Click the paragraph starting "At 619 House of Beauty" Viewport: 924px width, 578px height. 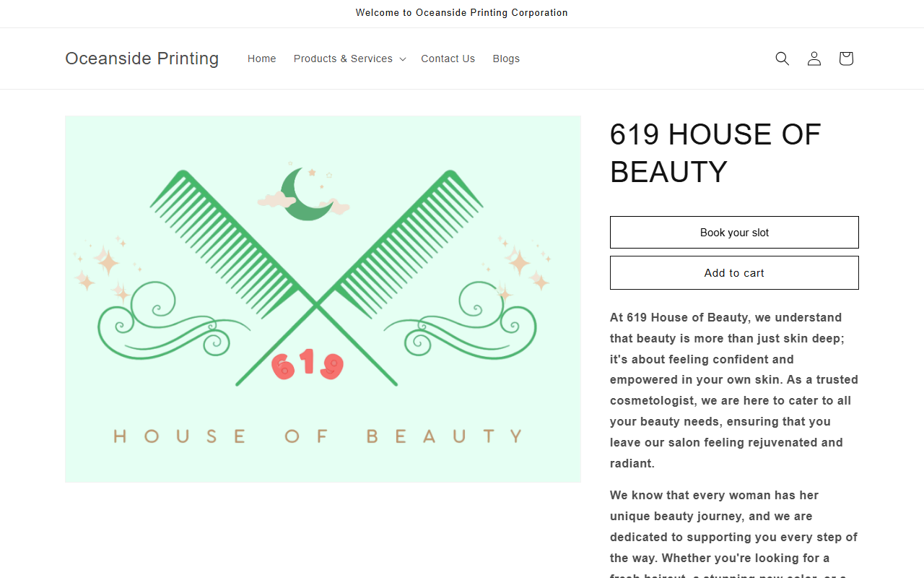click(734, 390)
